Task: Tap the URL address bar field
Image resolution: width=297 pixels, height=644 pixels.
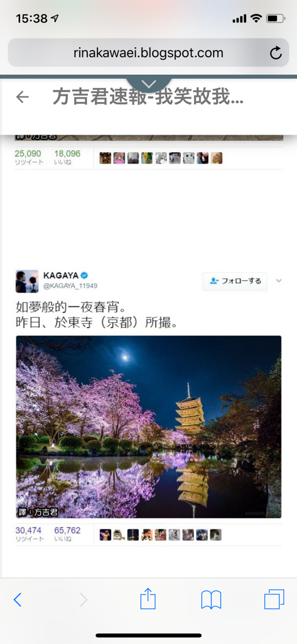Action: [148, 53]
